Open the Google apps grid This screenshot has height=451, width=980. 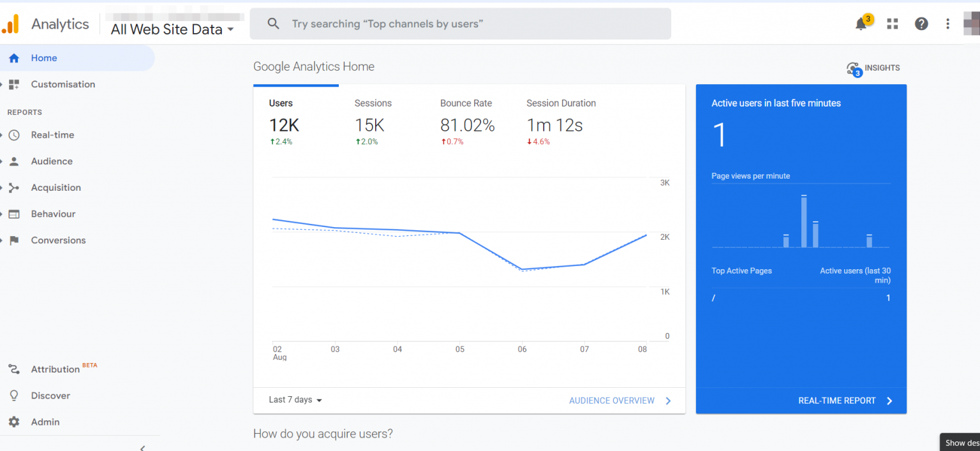click(x=892, y=23)
